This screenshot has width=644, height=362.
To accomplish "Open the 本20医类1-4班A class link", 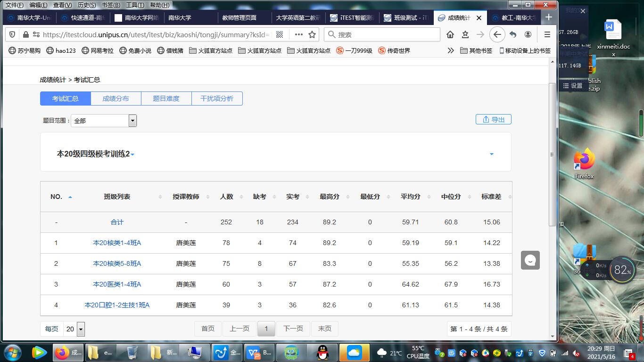I will tap(117, 284).
